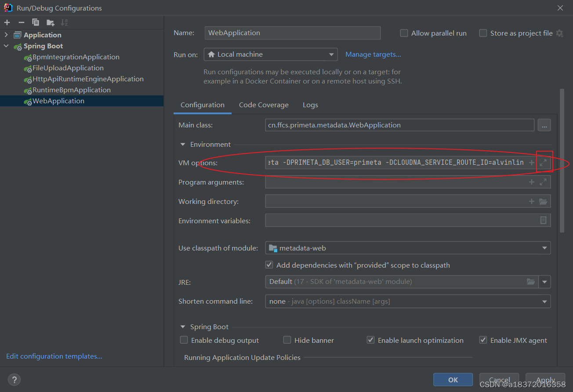Collapse the Spring Boot settings section

pyautogui.click(x=183, y=327)
